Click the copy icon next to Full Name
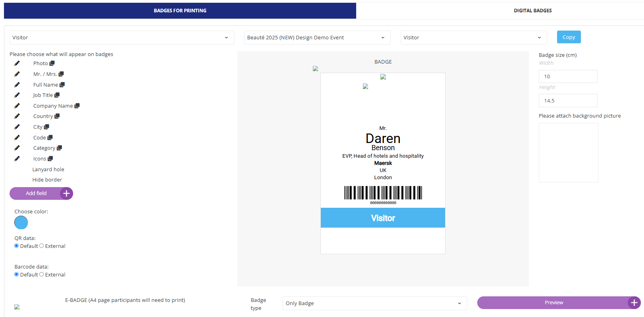 (x=62, y=85)
